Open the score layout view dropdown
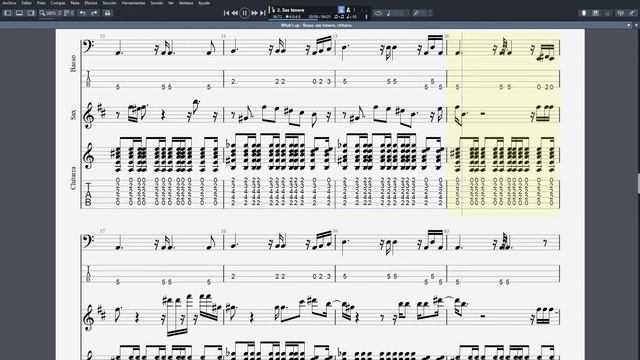 pyautogui.click(x=69, y=13)
